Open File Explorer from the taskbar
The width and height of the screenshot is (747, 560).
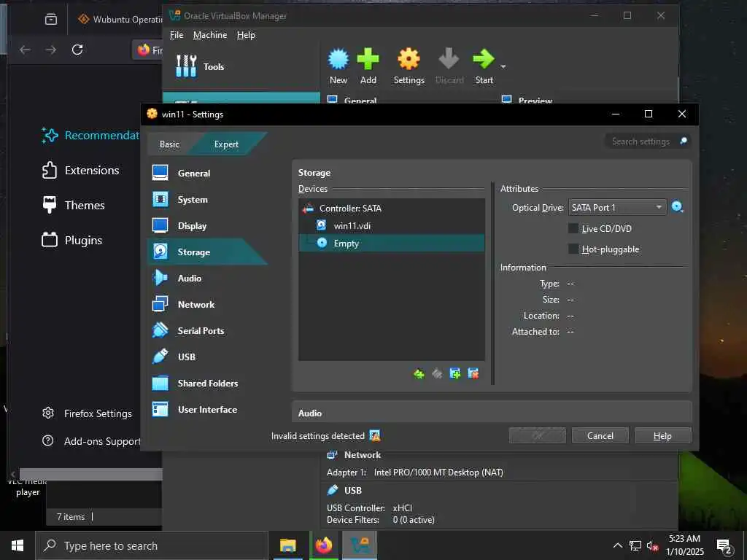point(287,545)
